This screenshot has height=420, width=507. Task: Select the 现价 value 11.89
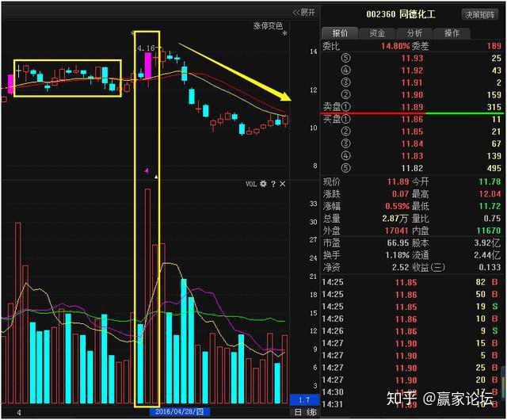click(x=398, y=181)
